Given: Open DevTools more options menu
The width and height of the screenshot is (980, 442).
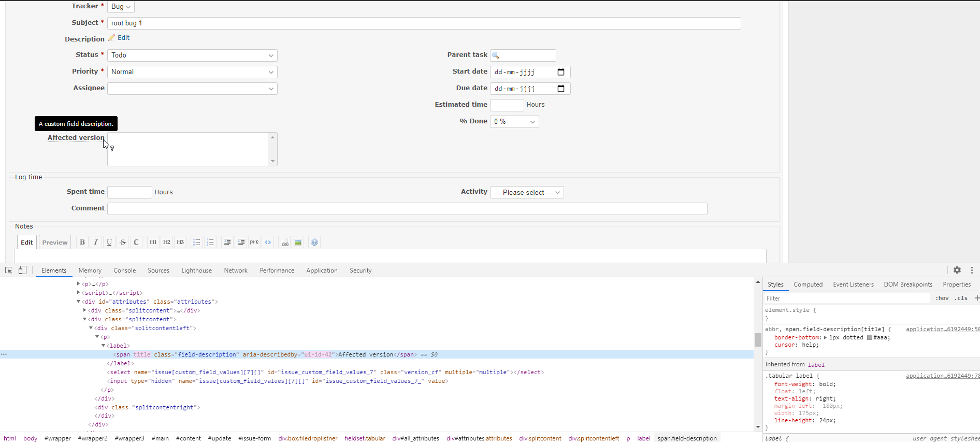Looking at the screenshot, I should coord(972,270).
